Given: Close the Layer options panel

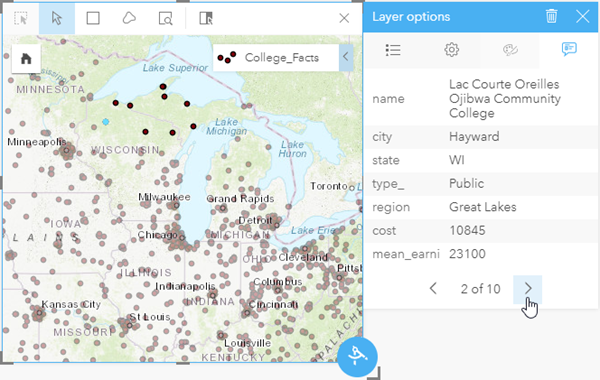Looking at the screenshot, I should [582, 16].
